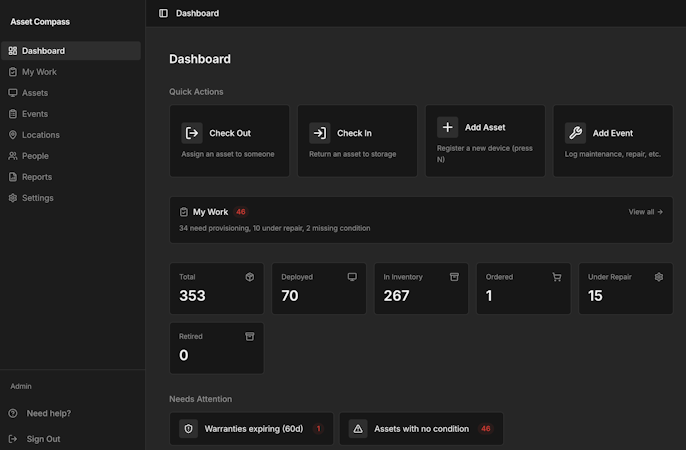Click the Ordered shopping cart icon
The image size is (686, 450).
[x=557, y=277]
